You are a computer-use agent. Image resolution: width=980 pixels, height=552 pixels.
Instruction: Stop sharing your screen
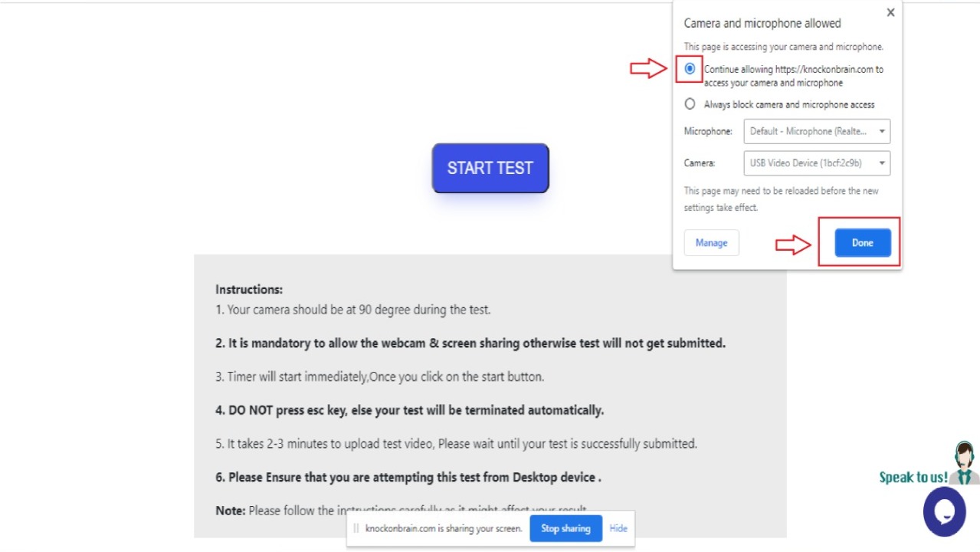pos(565,528)
